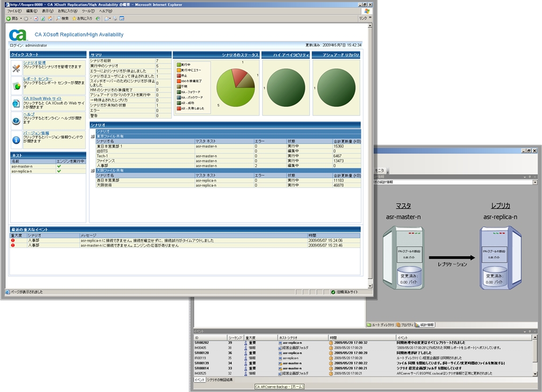Open the statistics dropdown in the back window
Viewport: 542px width, 392px height.
(x=535, y=182)
